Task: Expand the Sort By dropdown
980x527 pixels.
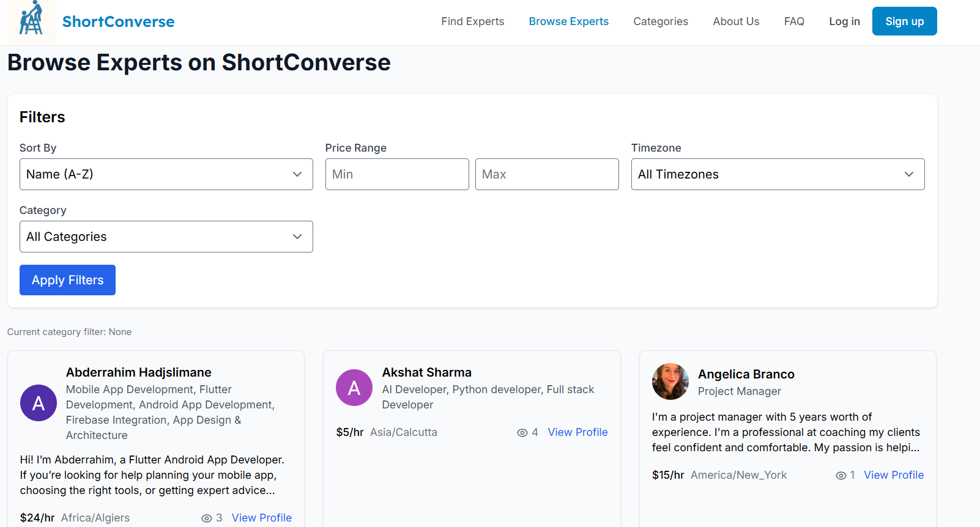Action: (x=166, y=174)
